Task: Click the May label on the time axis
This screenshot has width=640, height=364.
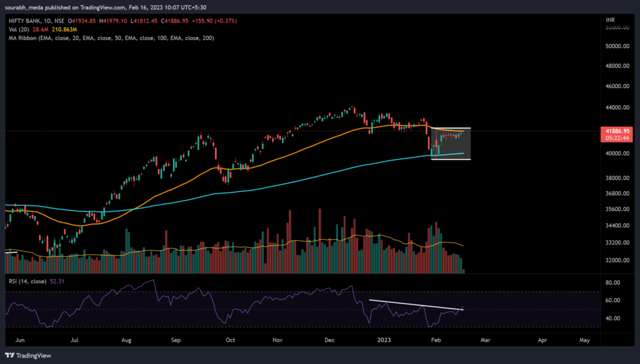Action: [584, 340]
